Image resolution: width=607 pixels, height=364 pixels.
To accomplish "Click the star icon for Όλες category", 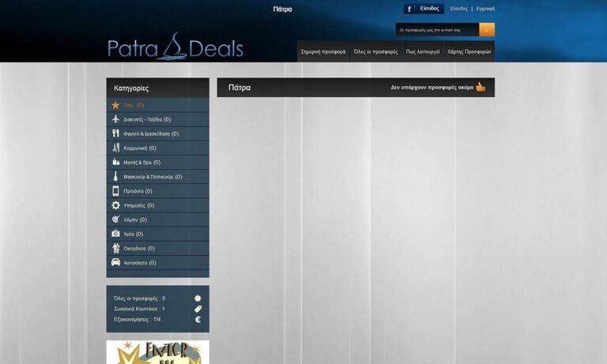I will [x=115, y=105].
